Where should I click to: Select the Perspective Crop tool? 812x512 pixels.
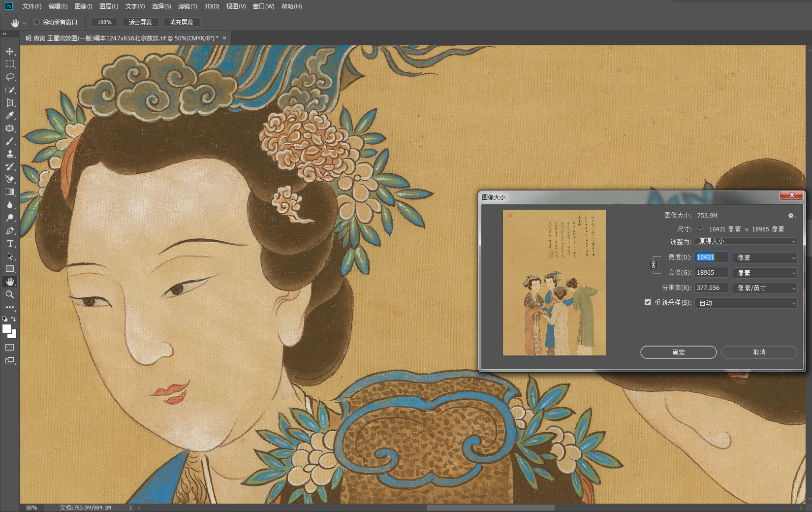click(x=10, y=102)
